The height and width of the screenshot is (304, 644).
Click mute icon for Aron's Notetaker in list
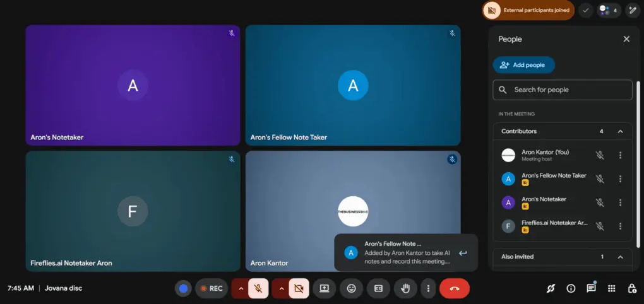[x=600, y=202]
